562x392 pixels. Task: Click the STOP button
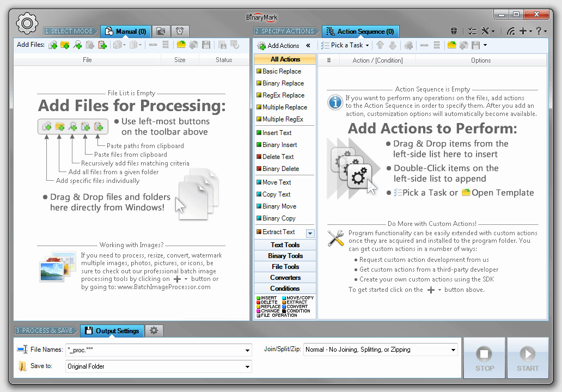click(484, 358)
